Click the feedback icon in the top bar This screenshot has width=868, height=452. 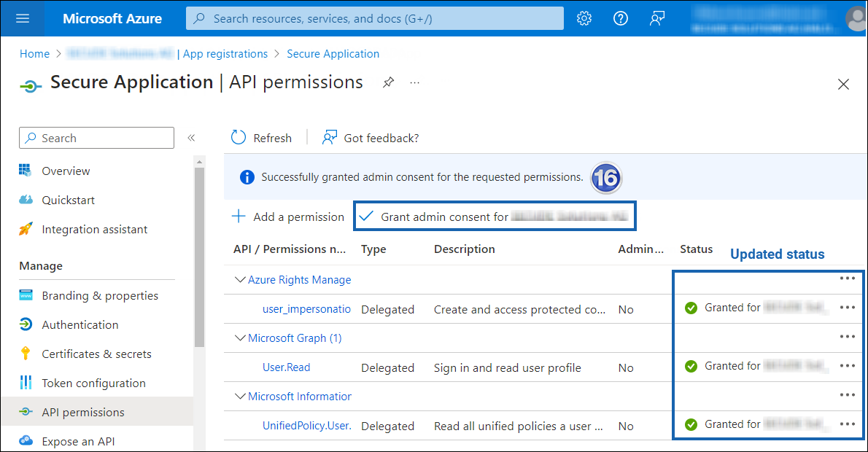[x=656, y=18]
